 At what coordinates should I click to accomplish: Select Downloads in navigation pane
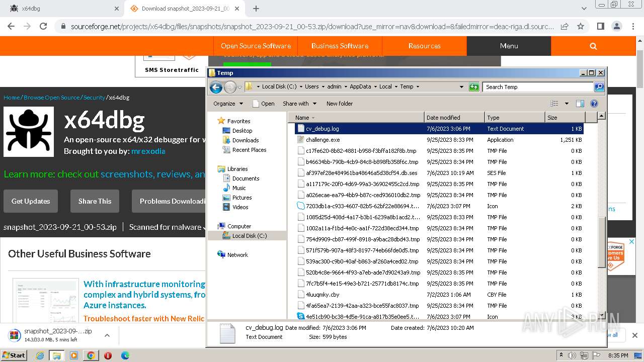click(246, 140)
